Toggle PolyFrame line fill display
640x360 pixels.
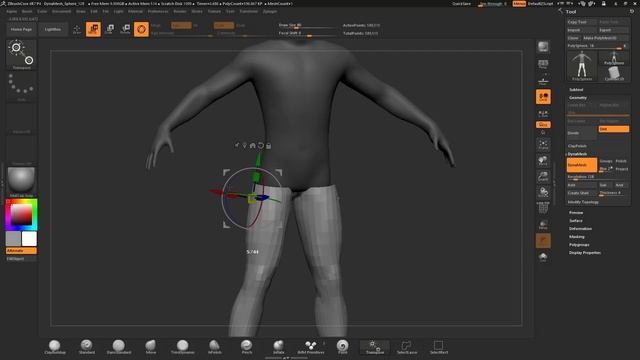[543, 209]
